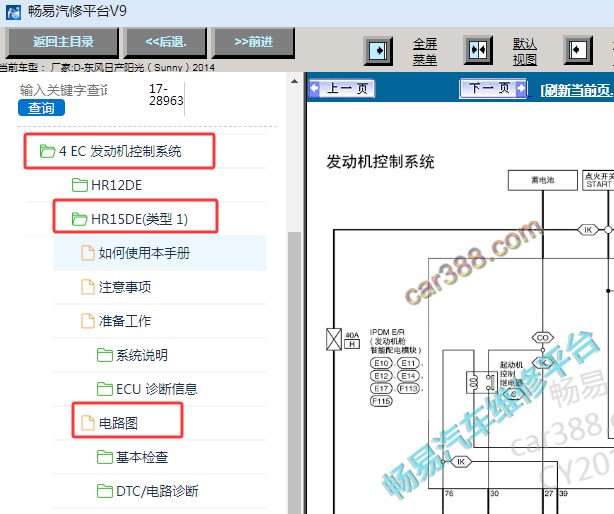Focus the 输入关键字查询 search field
This screenshot has height=514, width=614.
[x=63, y=90]
